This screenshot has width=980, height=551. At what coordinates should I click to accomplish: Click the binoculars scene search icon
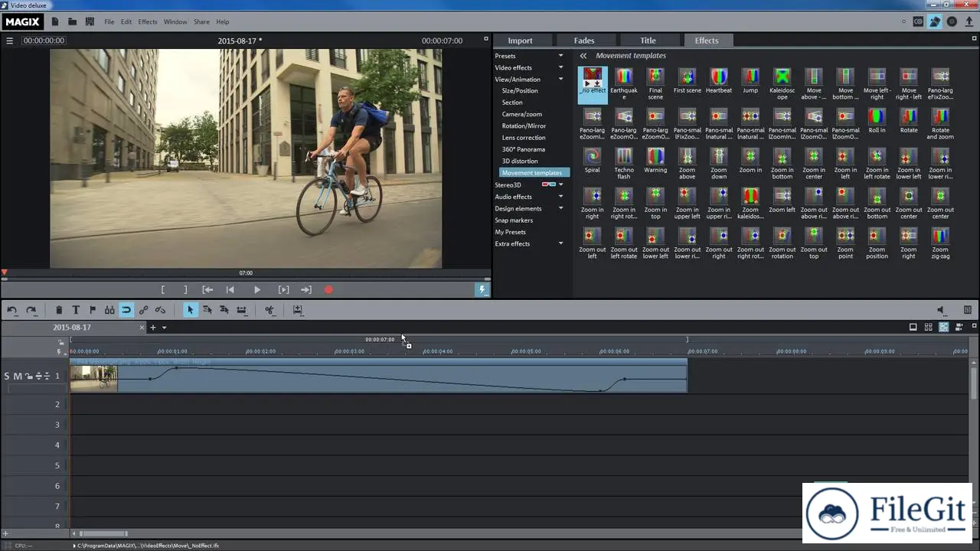pyautogui.click(x=109, y=310)
